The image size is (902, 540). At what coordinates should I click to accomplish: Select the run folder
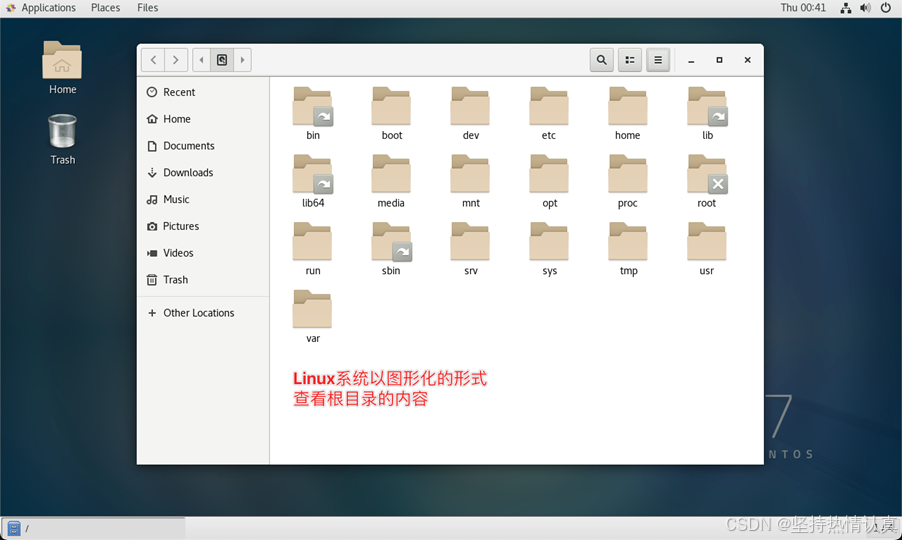312,249
